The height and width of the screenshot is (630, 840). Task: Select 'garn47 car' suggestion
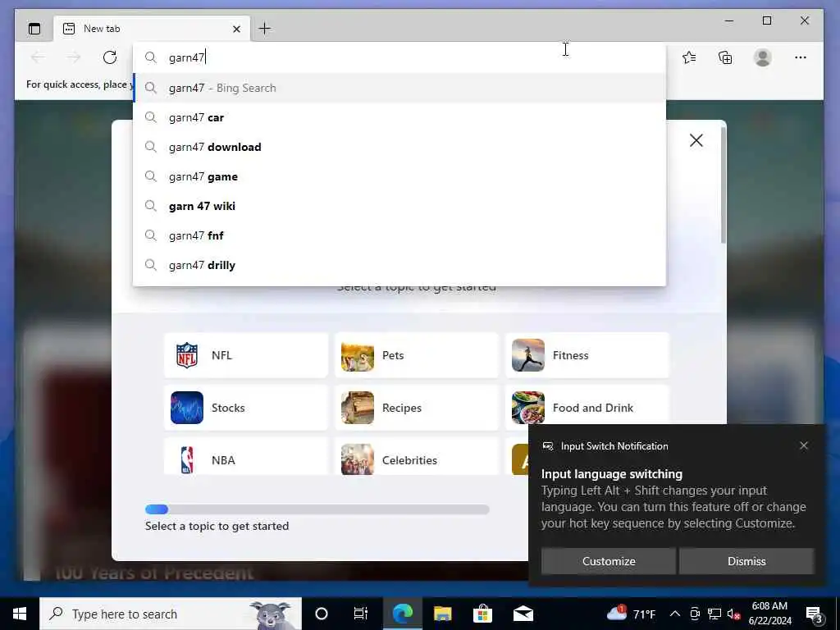(x=399, y=117)
